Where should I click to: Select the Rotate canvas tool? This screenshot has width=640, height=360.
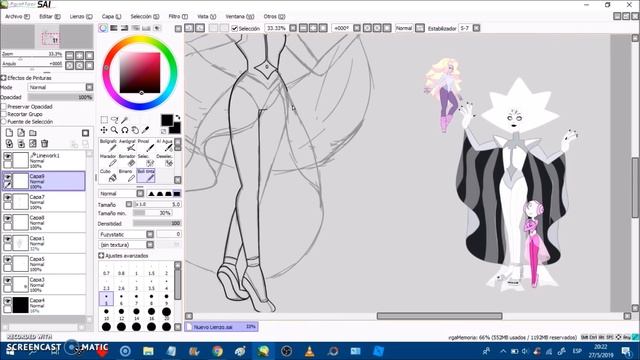click(x=124, y=130)
